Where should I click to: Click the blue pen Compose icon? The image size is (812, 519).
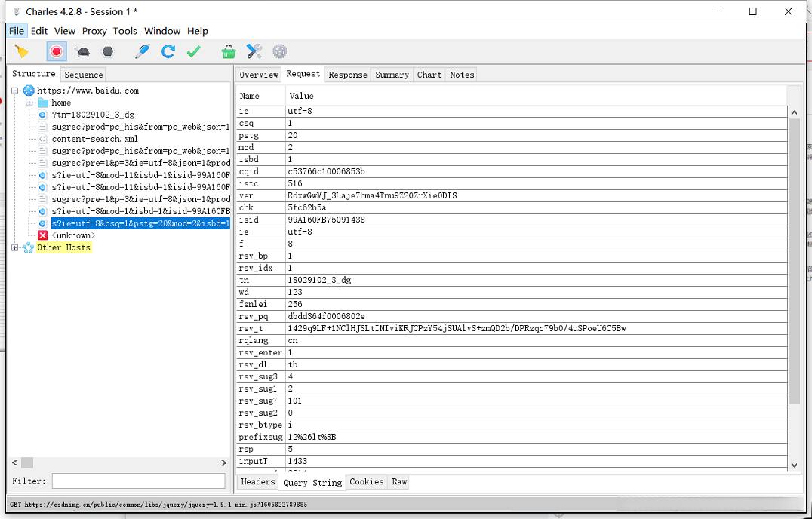[x=143, y=51]
